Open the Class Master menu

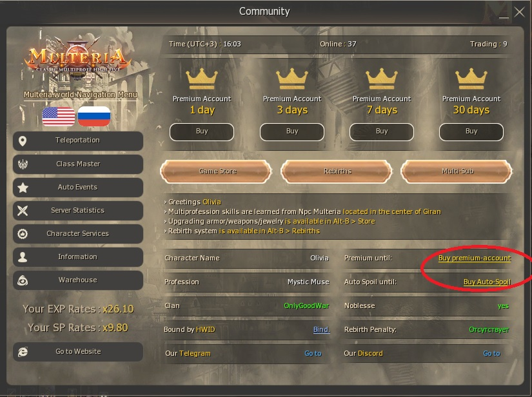click(x=77, y=164)
